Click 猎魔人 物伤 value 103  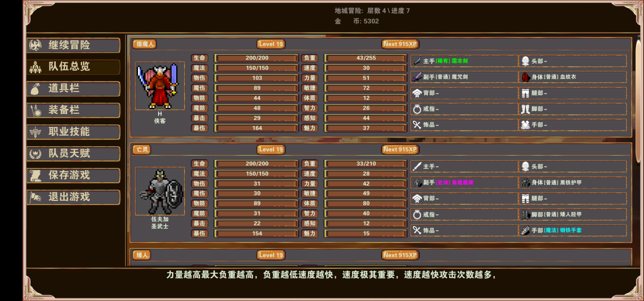click(256, 78)
